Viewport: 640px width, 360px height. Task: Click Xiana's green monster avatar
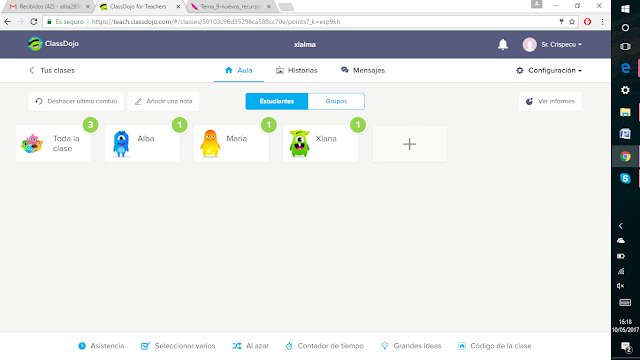(x=299, y=143)
